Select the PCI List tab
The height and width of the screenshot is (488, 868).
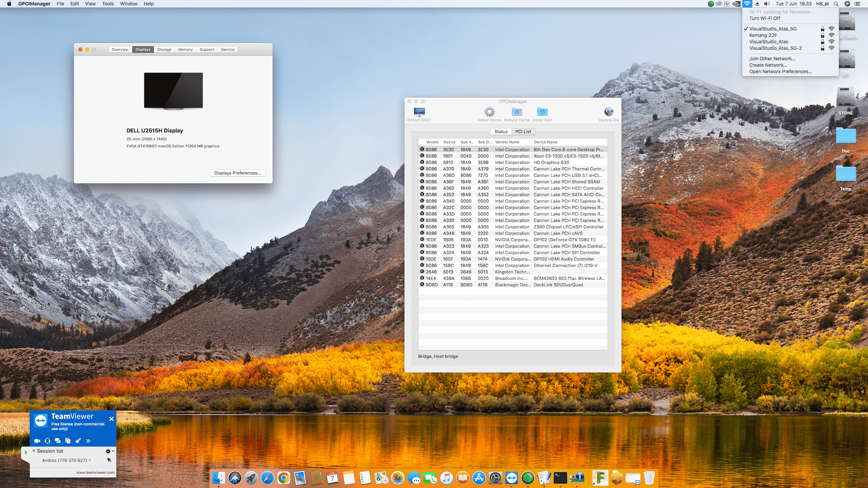pos(523,131)
